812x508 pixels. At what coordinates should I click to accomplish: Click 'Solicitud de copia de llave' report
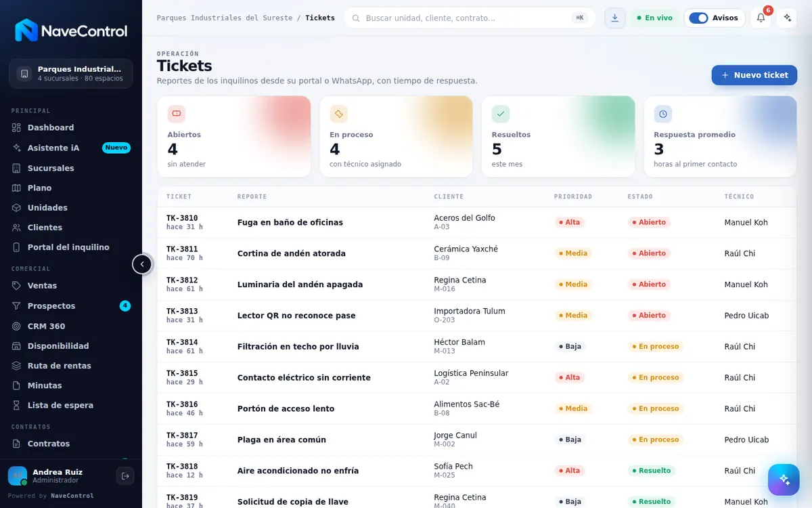292,502
